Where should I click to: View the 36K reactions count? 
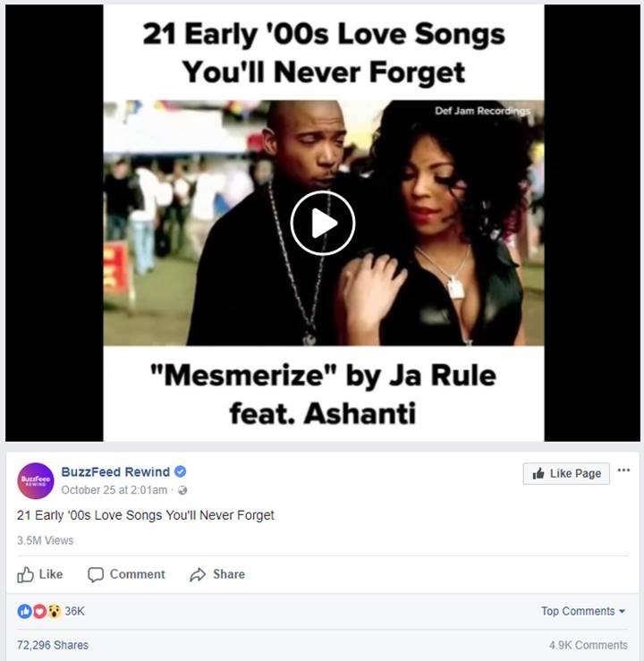tap(74, 611)
